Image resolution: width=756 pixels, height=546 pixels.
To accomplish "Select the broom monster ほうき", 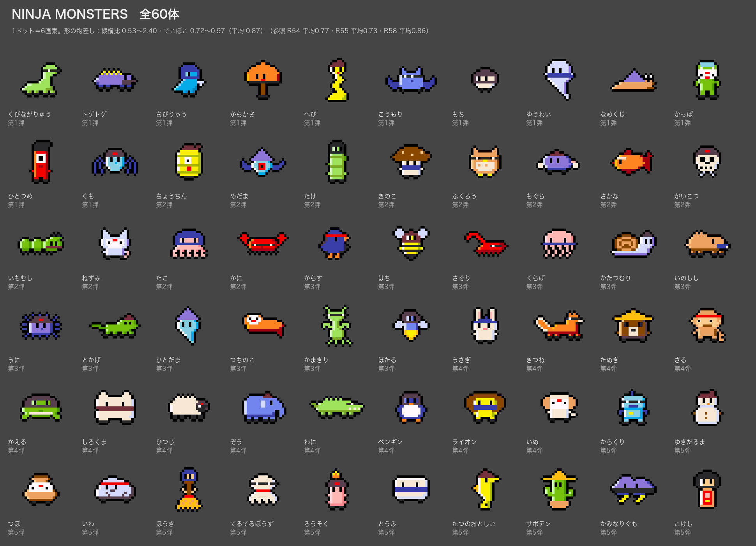I will click(189, 489).
